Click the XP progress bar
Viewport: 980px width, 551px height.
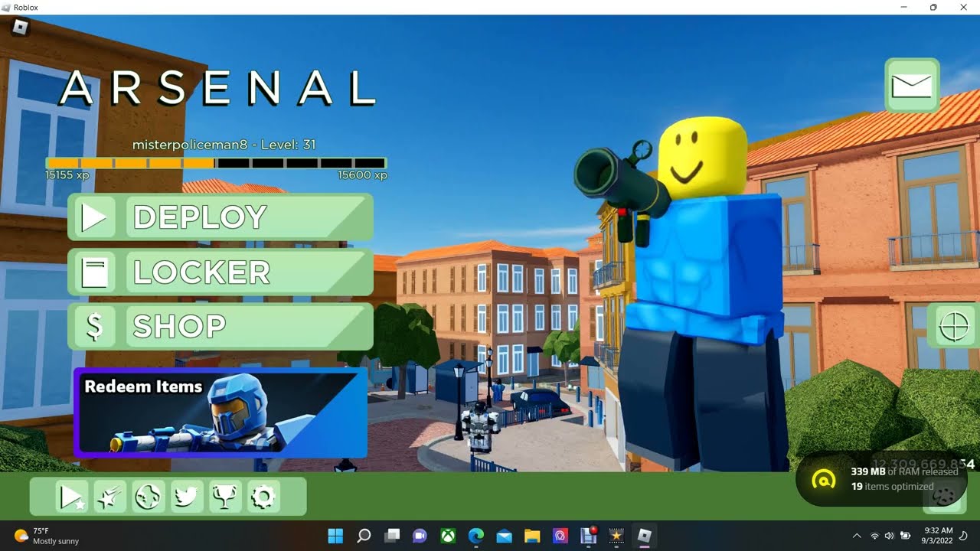coord(216,163)
